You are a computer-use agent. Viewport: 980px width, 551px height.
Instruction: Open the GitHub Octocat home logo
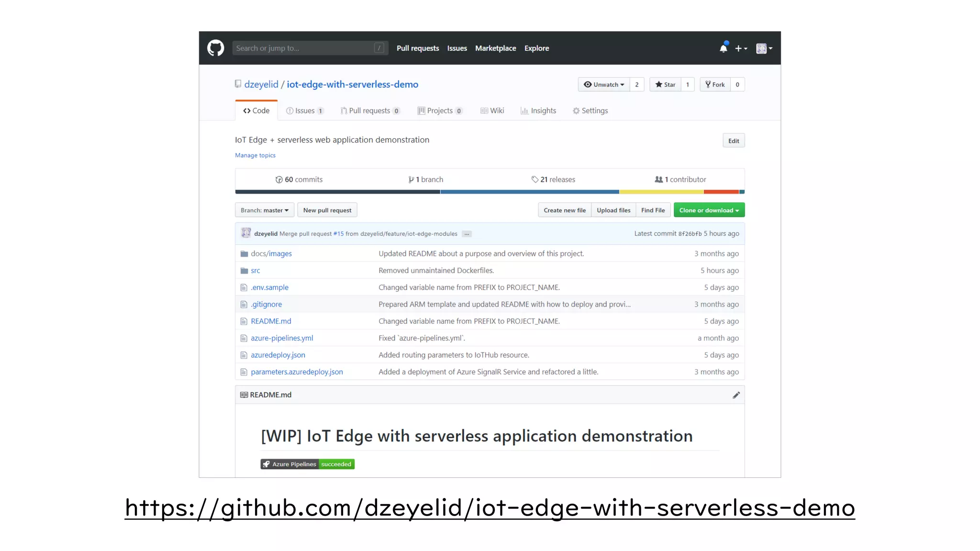[x=215, y=48]
